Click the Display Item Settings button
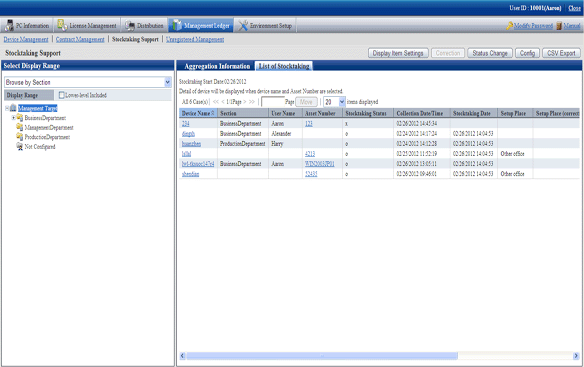The image size is (584, 367). [x=398, y=53]
